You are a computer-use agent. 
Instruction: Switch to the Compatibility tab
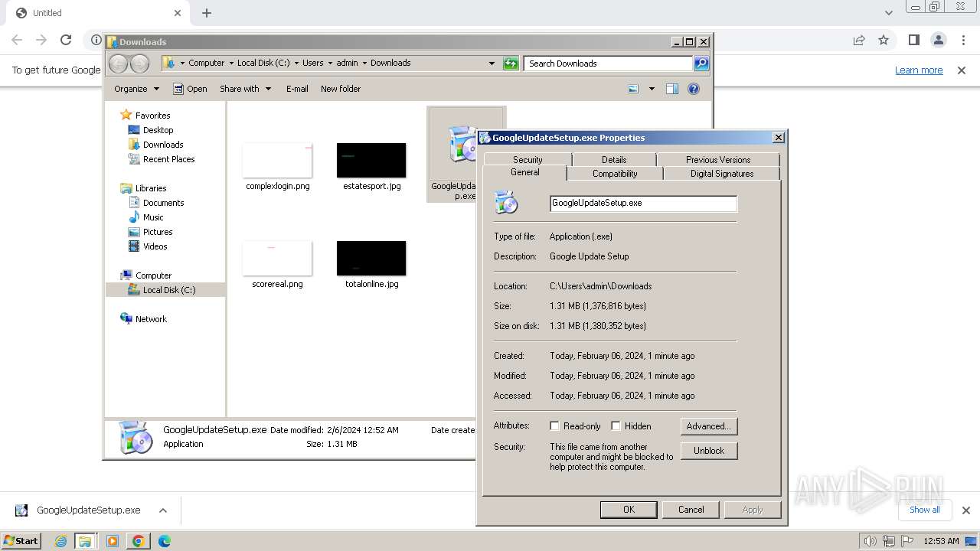[x=615, y=174]
